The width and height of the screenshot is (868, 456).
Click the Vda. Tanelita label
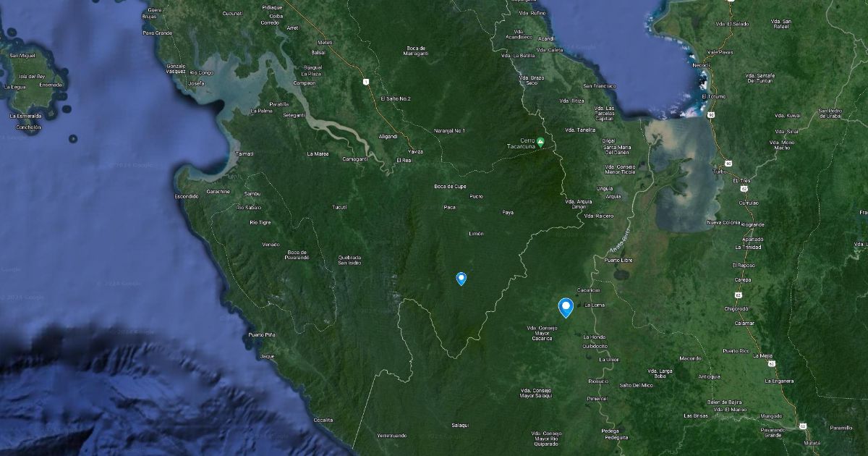pos(579,130)
